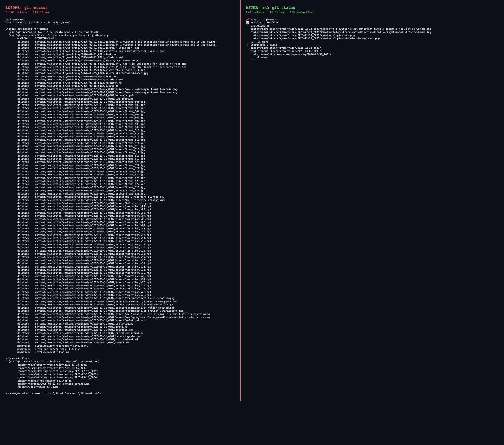This screenshot has height=445, width=504.
Task: Expand the '... +95 more' line
Action: tap(259, 42)
